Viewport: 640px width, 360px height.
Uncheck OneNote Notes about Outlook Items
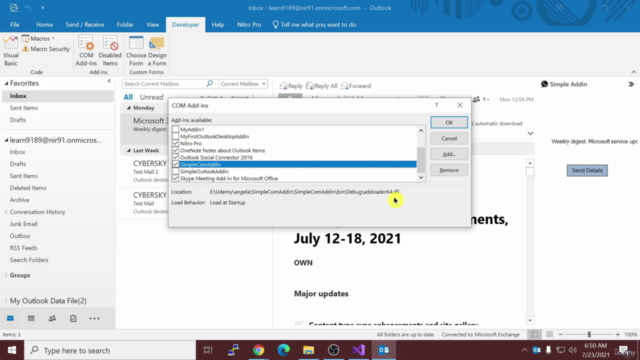tap(176, 150)
